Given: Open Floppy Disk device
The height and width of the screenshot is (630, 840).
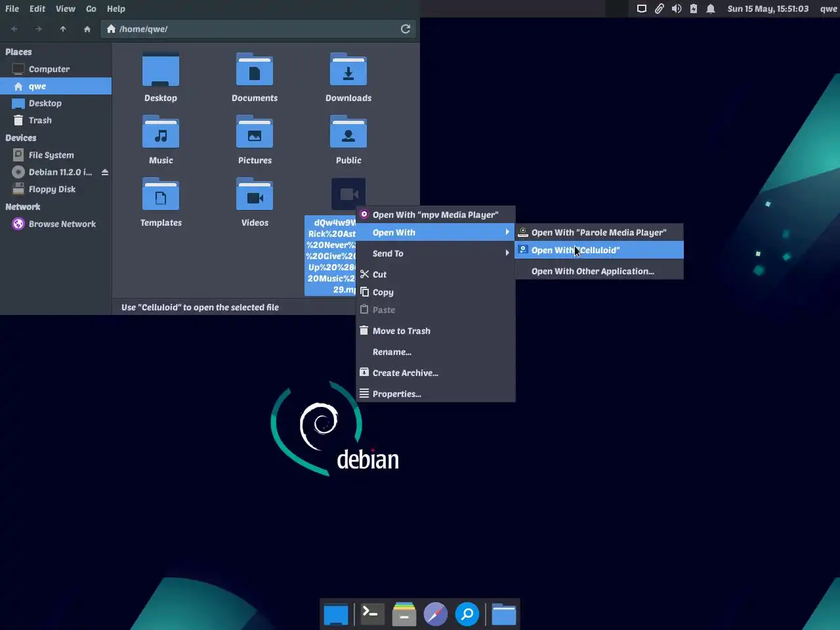Looking at the screenshot, I should pyautogui.click(x=56, y=189).
